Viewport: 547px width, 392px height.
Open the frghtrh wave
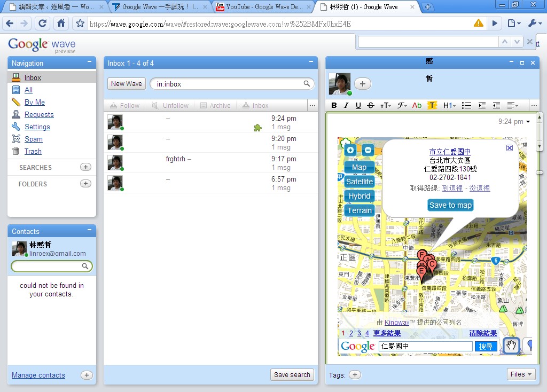(x=210, y=163)
